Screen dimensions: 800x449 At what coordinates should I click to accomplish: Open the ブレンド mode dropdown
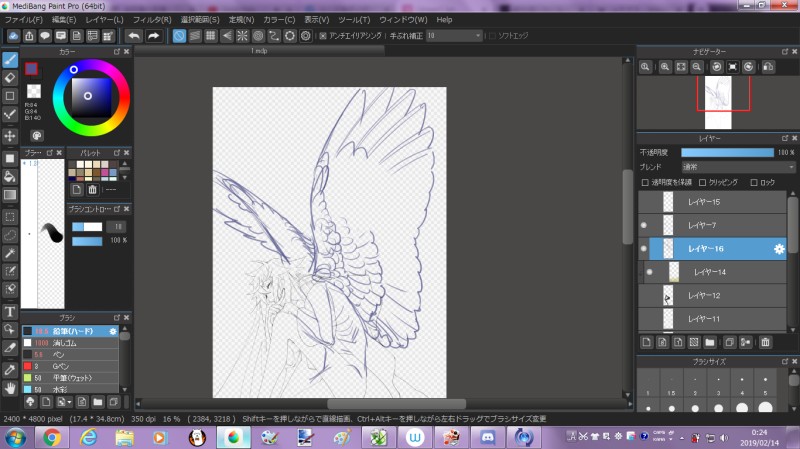click(738, 167)
